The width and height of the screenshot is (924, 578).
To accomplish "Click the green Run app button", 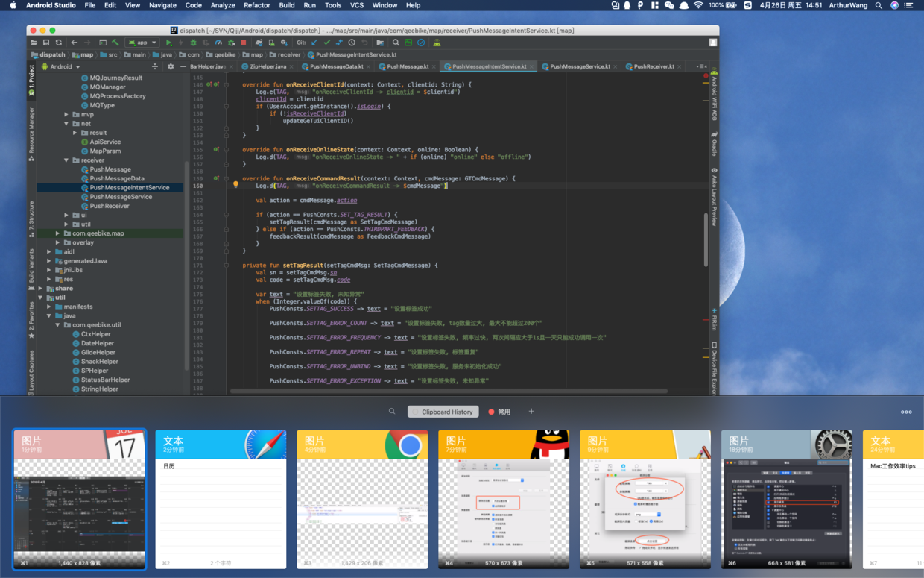I will (169, 43).
